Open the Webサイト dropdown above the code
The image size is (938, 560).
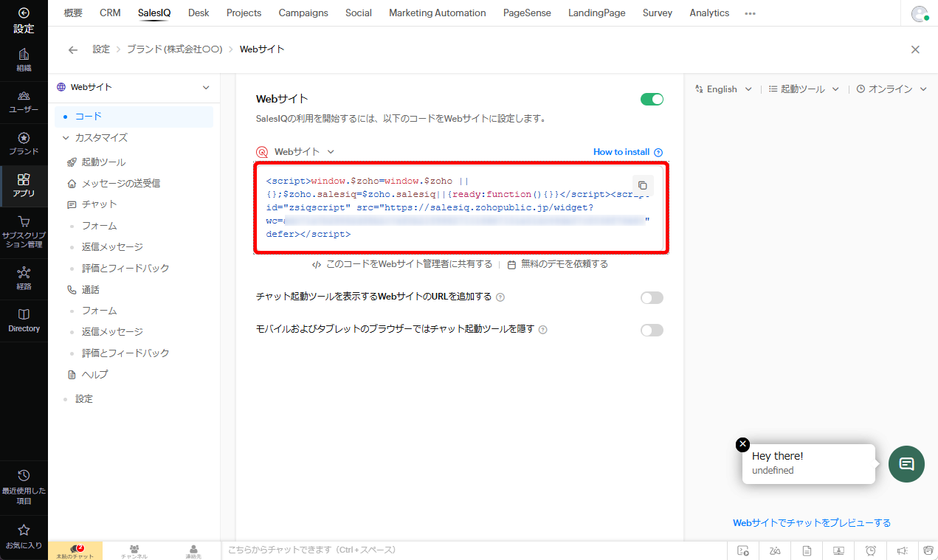point(304,151)
